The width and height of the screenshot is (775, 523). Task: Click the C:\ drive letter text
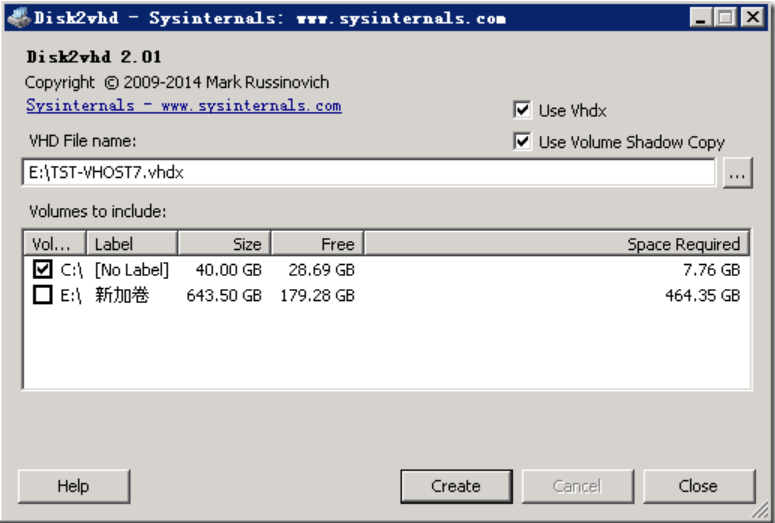pos(72,270)
